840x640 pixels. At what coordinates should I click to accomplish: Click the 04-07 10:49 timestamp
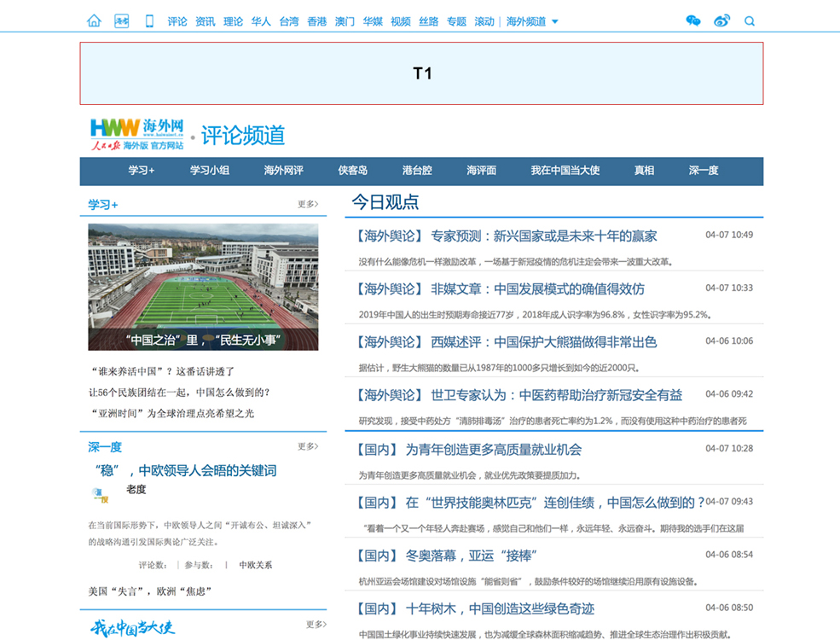coord(729,235)
